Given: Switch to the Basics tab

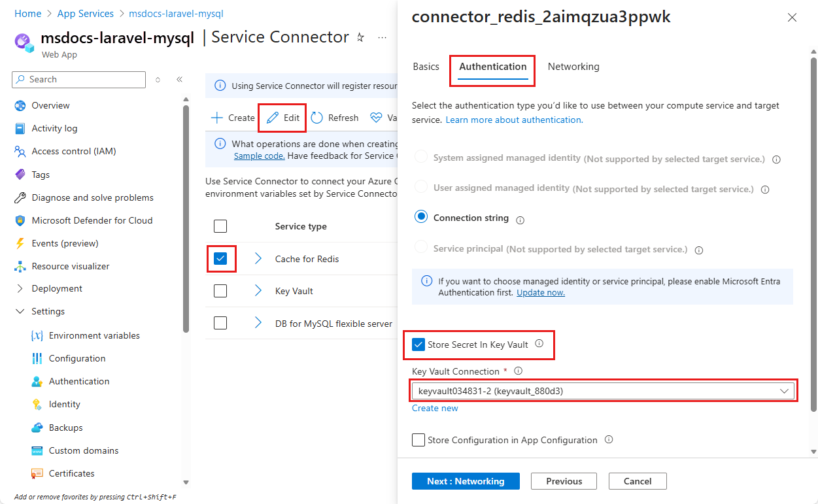Looking at the screenshot, I should coord(426,67).
